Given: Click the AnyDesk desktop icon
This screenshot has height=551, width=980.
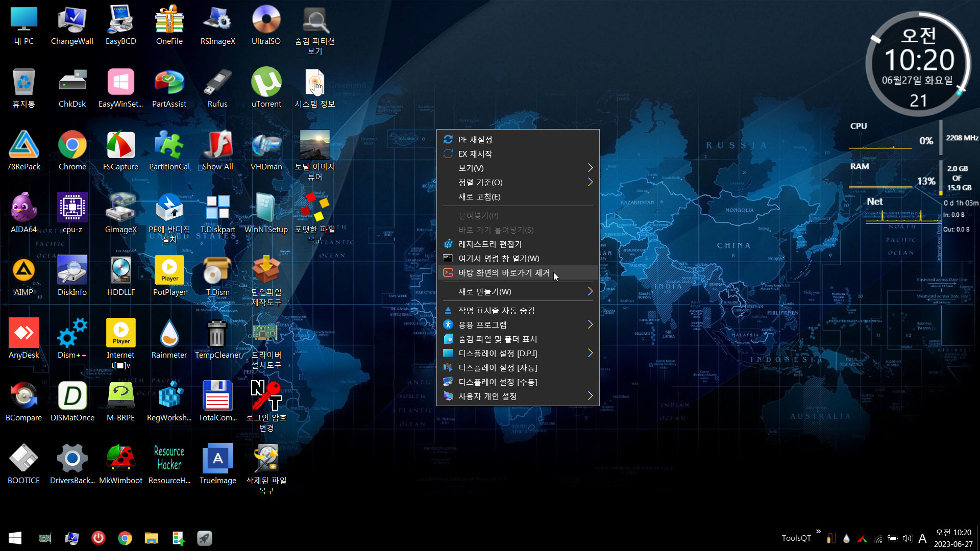Looking at the screenshot, I should (23, 339).
